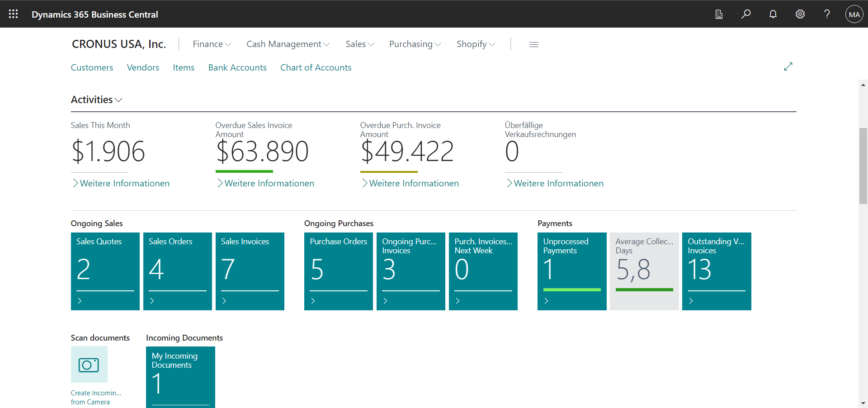Open the Chart of Accounts link

coord(316,67)
